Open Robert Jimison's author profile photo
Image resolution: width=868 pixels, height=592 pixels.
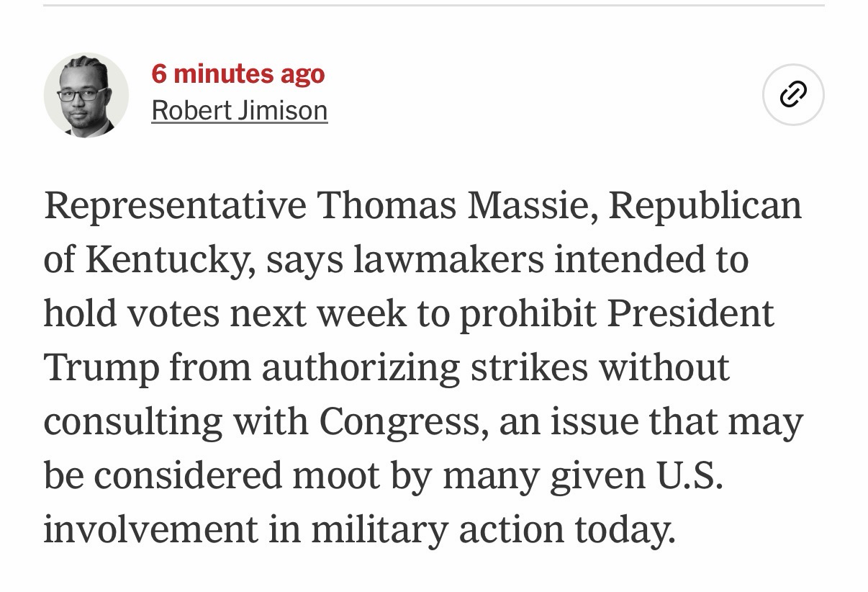(x=86, y=95)
